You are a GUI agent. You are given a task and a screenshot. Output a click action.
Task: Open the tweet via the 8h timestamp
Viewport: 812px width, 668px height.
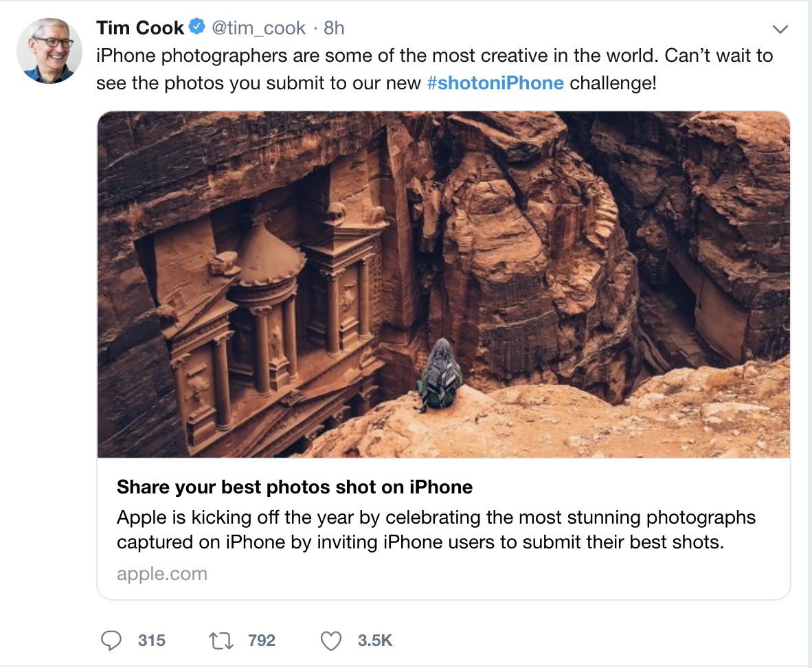334,28
